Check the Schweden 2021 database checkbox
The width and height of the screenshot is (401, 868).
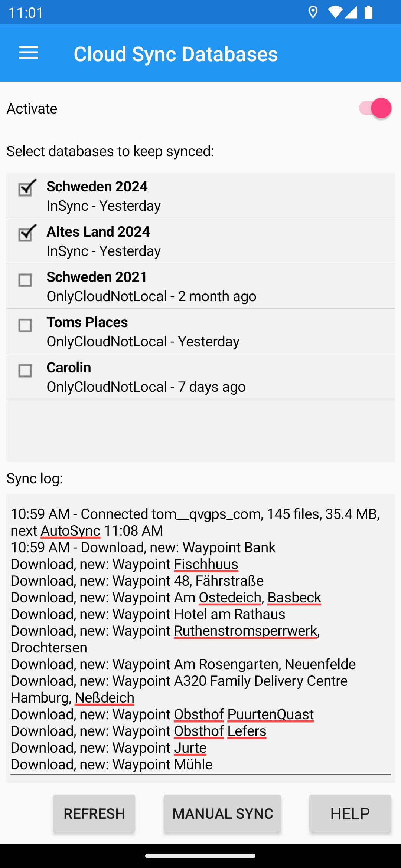[x=25, y=280]
